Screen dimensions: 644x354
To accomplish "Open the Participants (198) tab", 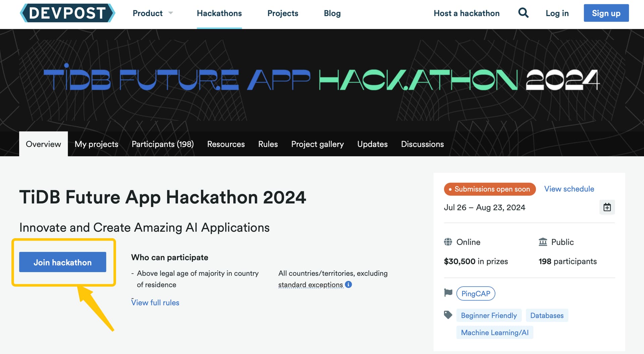I will (x=163, y=144).
